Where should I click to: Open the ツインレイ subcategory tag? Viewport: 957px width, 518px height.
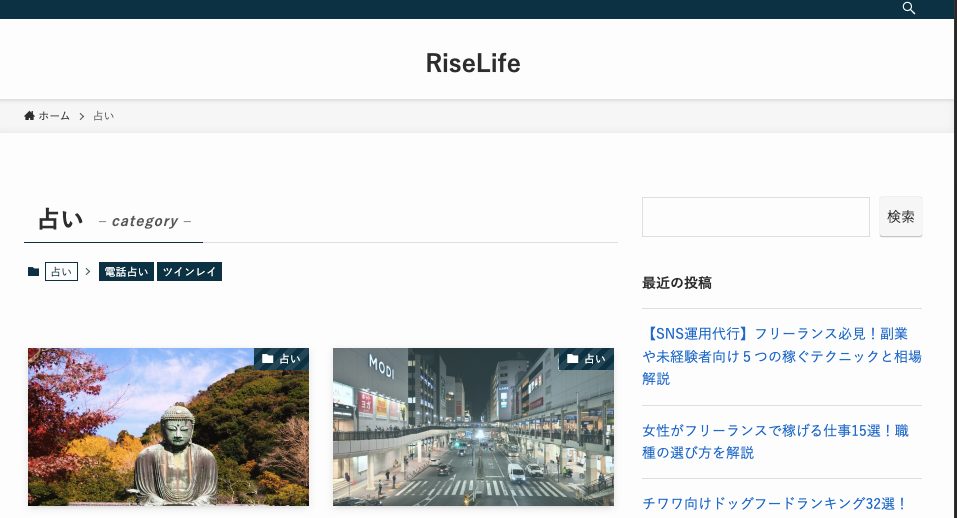(189, 272)
